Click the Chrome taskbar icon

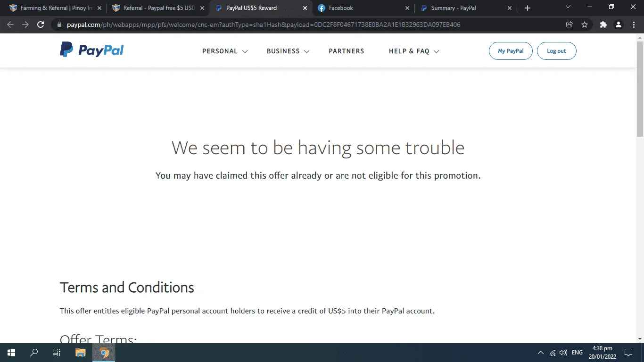(104, 353)
